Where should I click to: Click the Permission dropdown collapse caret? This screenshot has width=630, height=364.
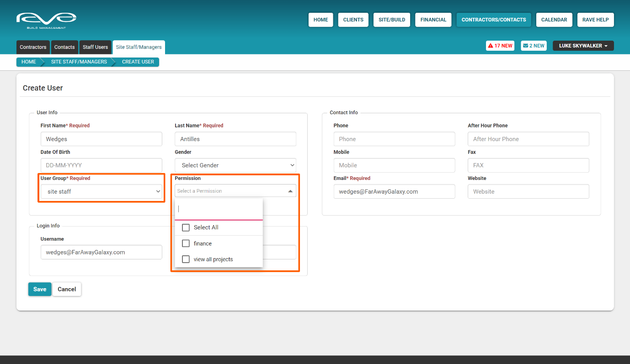point(291,190)
